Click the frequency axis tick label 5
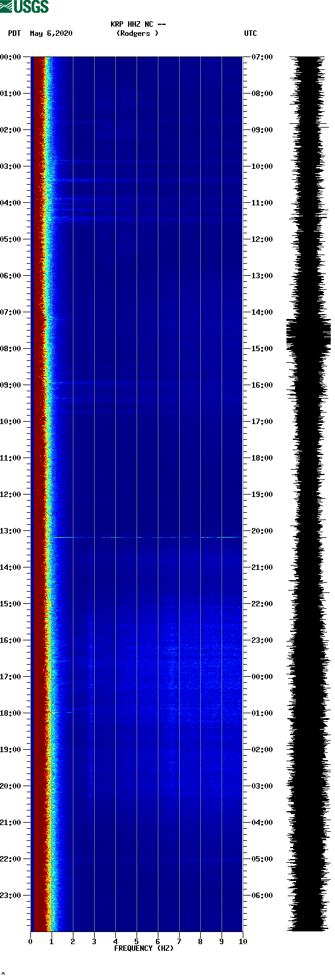 tap(137, 942)
